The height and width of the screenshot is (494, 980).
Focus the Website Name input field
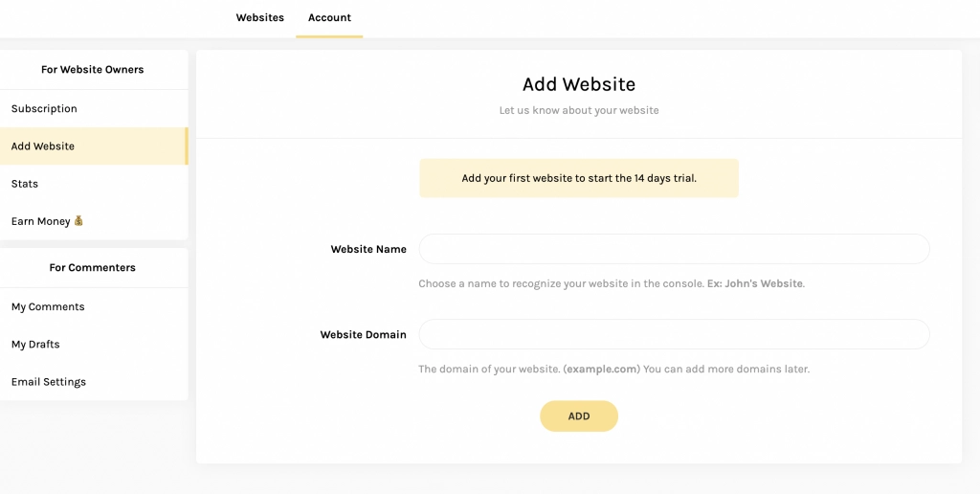tap(674, 249)
